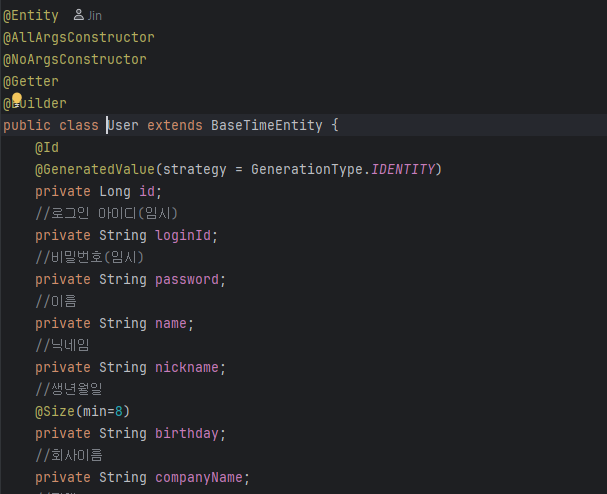Click the Long type of id field
Image resolution: width=607 pixels, height=494 pixels.
pyautogui.click(x=115, y=192)
